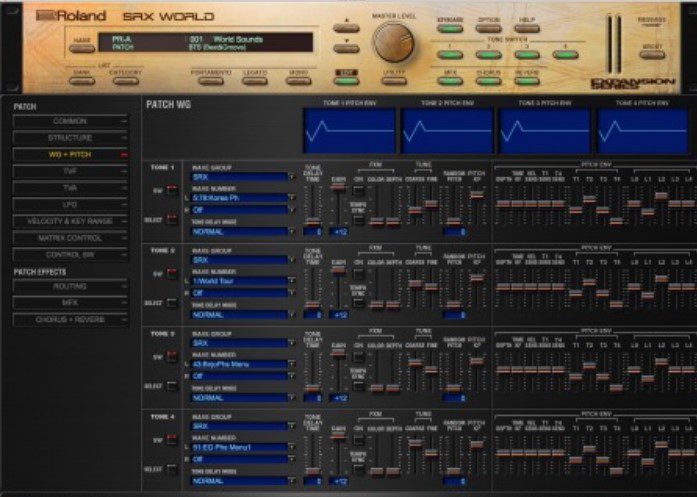
Task: Click the patch name display screen
Action: point(205,43)
